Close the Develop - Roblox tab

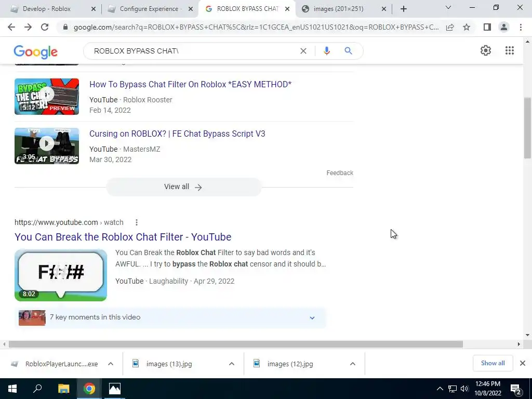point(94,9)
